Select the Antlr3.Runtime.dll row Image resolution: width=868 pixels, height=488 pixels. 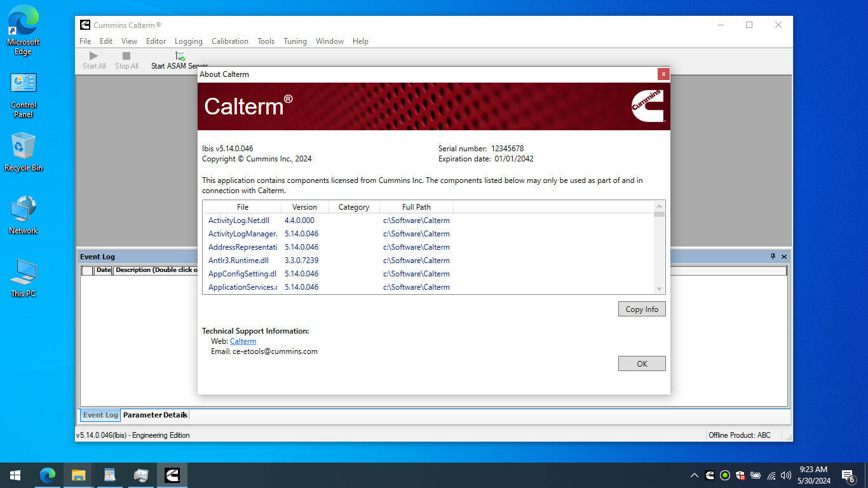pyautogui.click(x=428, y=261)
